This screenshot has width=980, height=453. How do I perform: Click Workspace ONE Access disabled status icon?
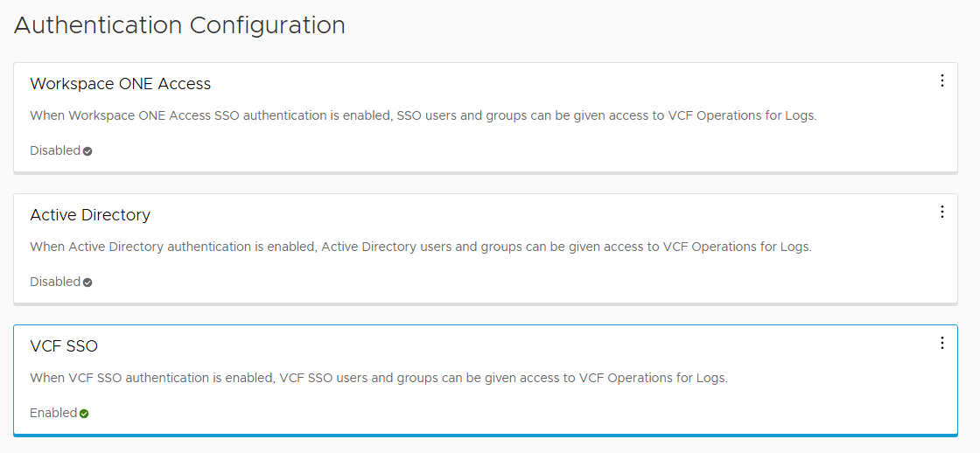[x=87, y=151]
